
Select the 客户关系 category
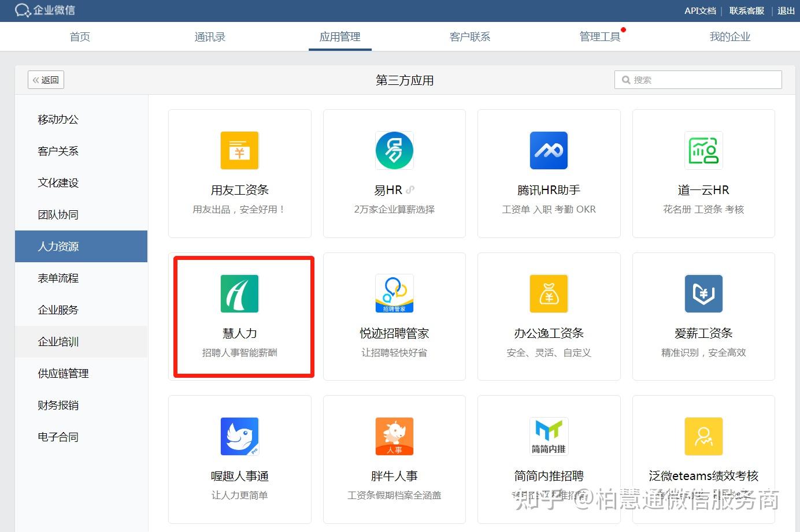click(82, 151)
